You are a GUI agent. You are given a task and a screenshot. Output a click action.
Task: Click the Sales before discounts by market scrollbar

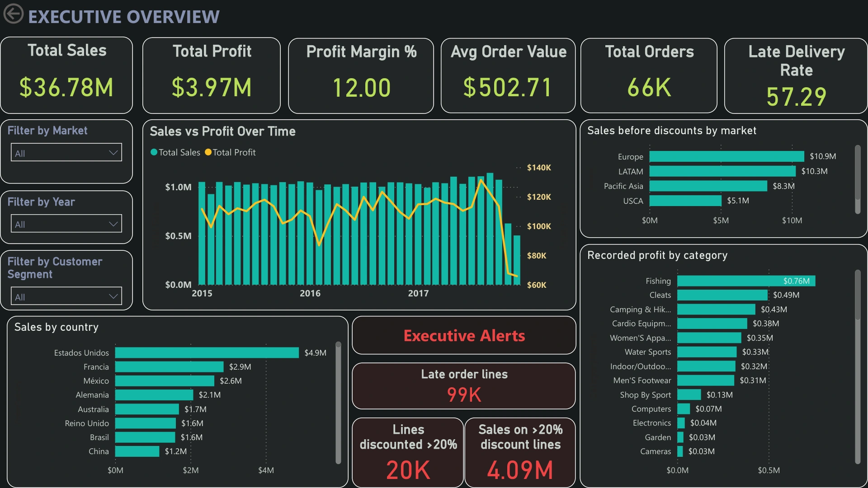pyautogui.click(x=858, y=179)
